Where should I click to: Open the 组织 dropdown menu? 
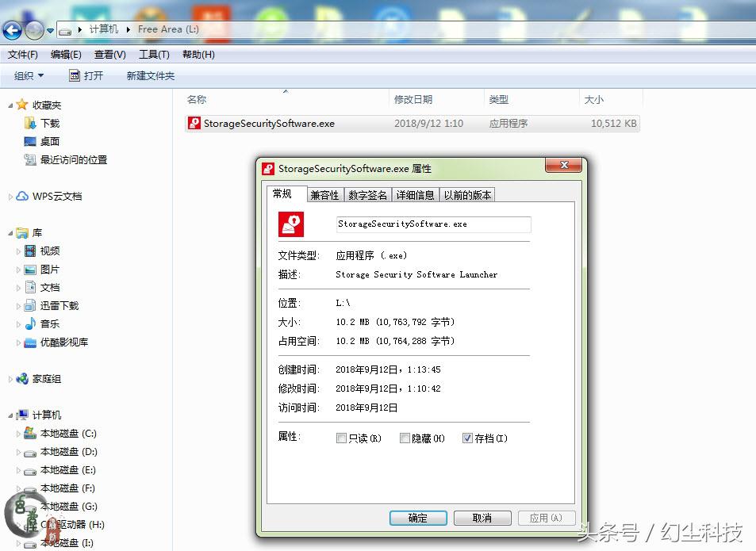[x=27, y=76]
